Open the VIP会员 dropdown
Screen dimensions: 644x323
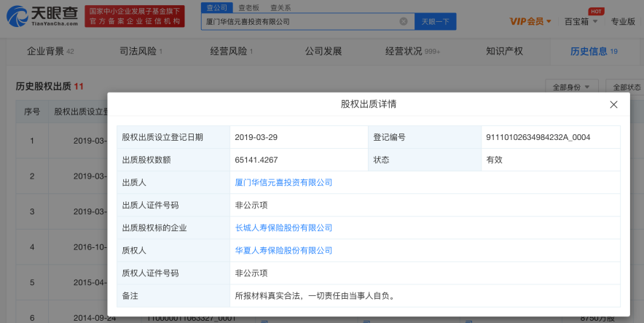point(530,21)
